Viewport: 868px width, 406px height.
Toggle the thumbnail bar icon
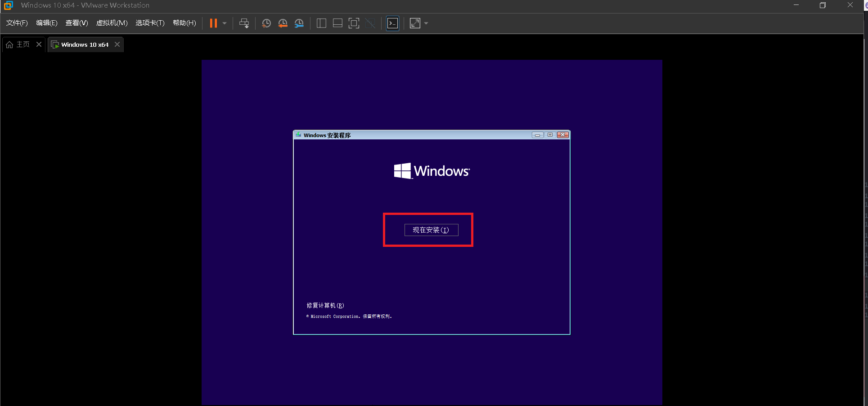click(x=337, y=23)
